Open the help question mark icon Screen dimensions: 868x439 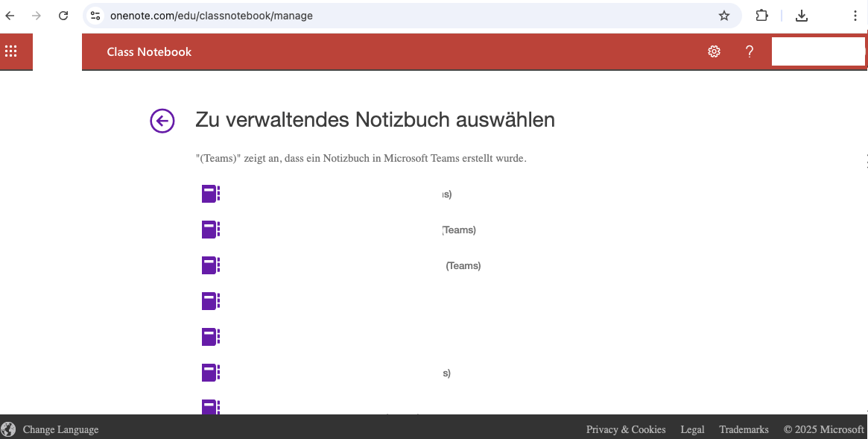pos(750,51)
